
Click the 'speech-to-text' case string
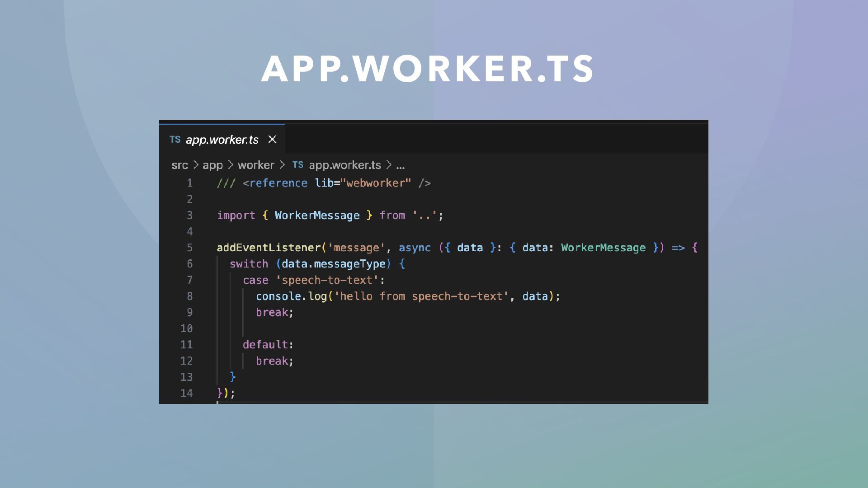click(327, 280)
